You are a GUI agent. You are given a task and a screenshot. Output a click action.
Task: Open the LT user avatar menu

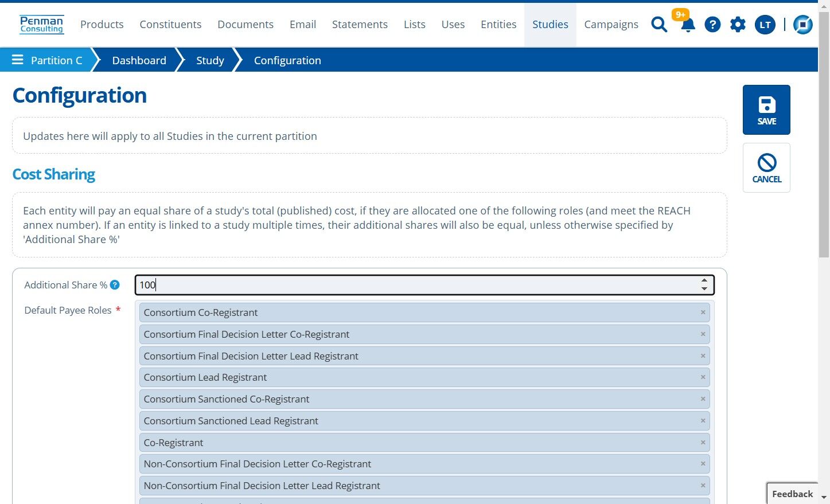(x=765, y=25)
